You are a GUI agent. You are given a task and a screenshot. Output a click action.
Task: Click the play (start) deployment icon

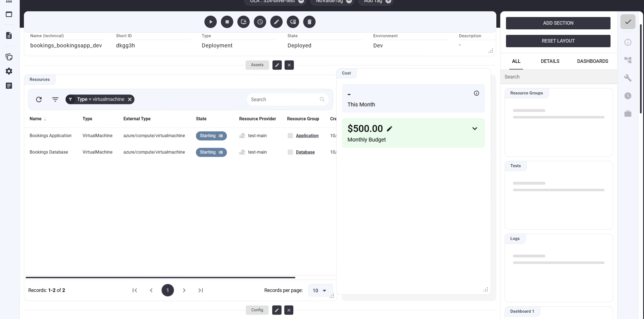coord(210,22)
